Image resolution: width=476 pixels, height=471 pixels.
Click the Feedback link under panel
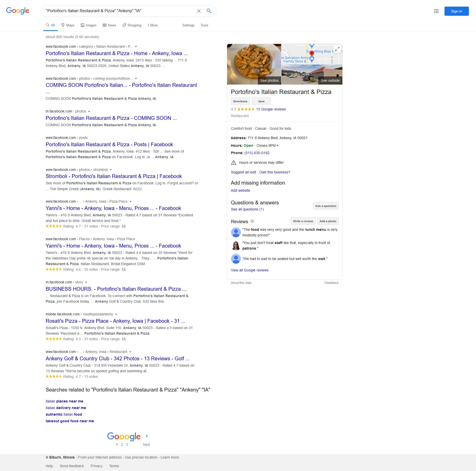331,283
